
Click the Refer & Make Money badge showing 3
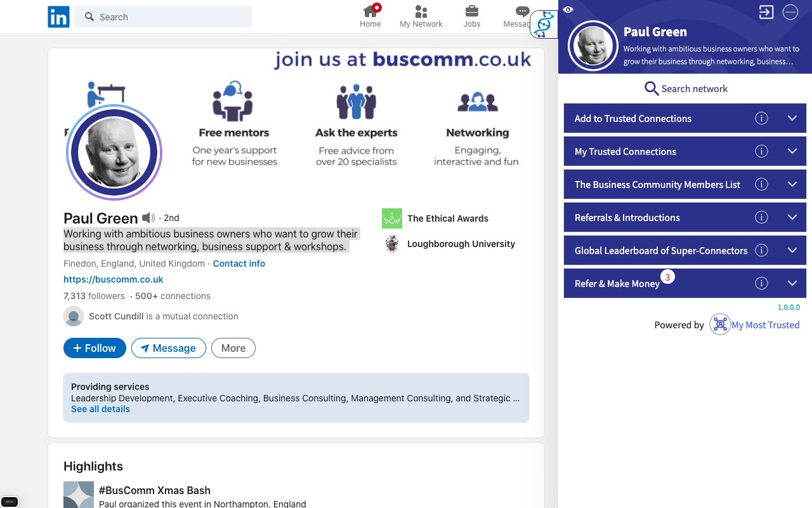[x=667, y=277]
